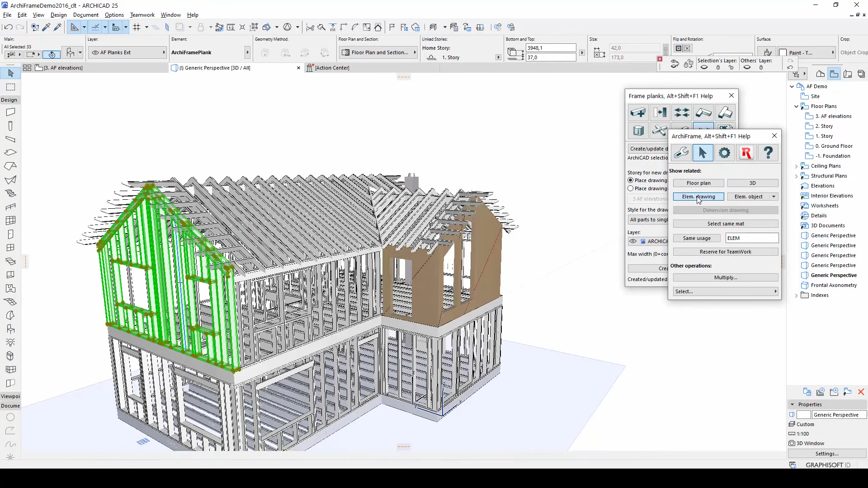Click the ArchiFrame cursor/select tool icon
Screen dimensions: 868x488
(703, 153)
